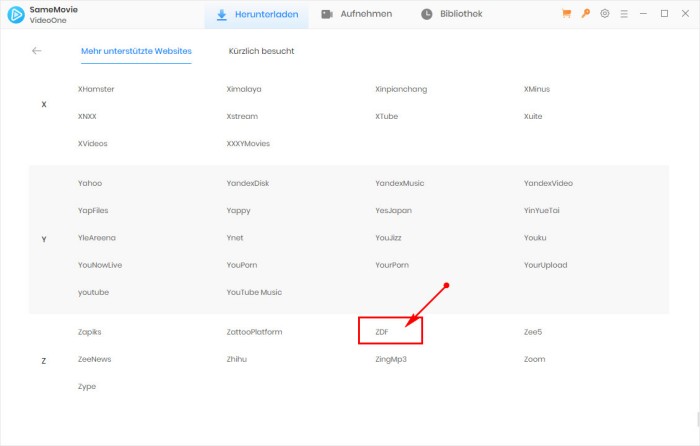The width and height of the screenshot is (700, 446).
Task: Click the Xinpianchang entry
Action: [x=401, y=89]
